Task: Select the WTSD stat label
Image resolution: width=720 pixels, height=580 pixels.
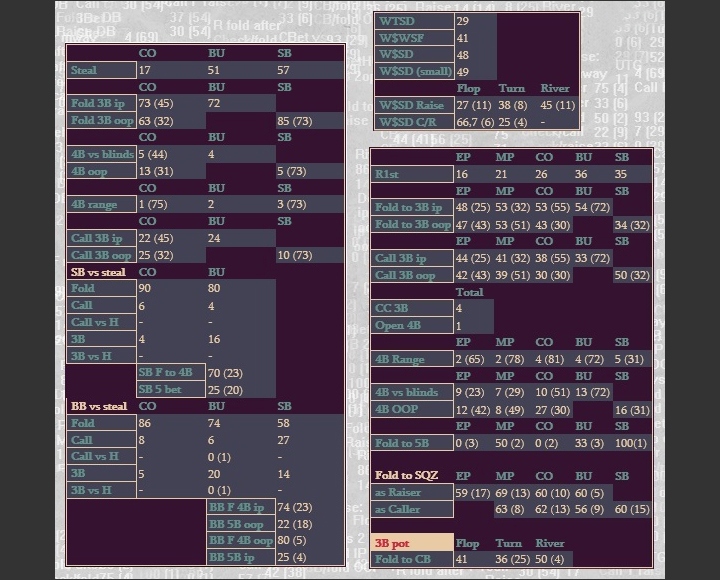Action: point(413,21)
